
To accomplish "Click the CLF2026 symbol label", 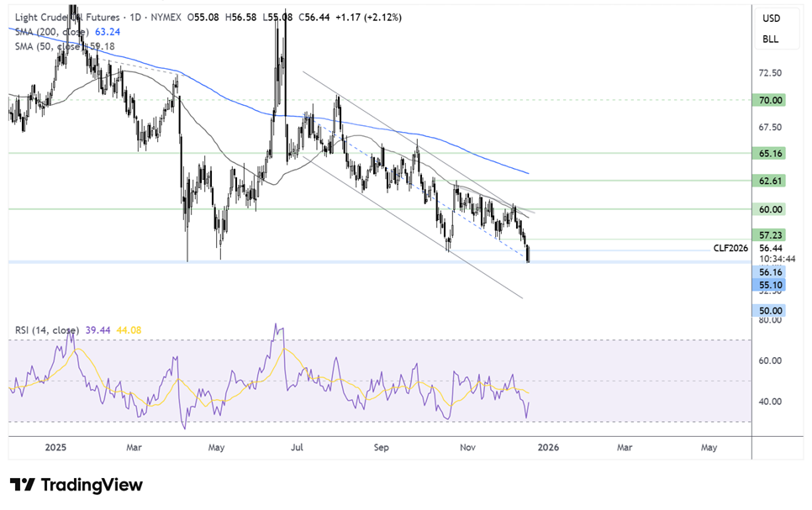I will (x=730, y=248).
